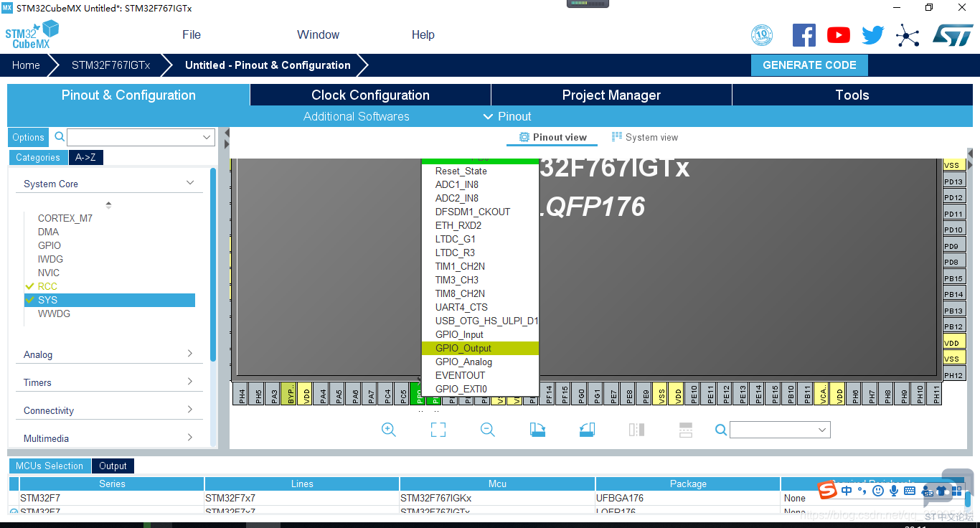The height and width of the screenshot is (528, 980).
Task: Click the fit-to-screen pinout icon
Action: pyautogui.click(x=438, y=430)
